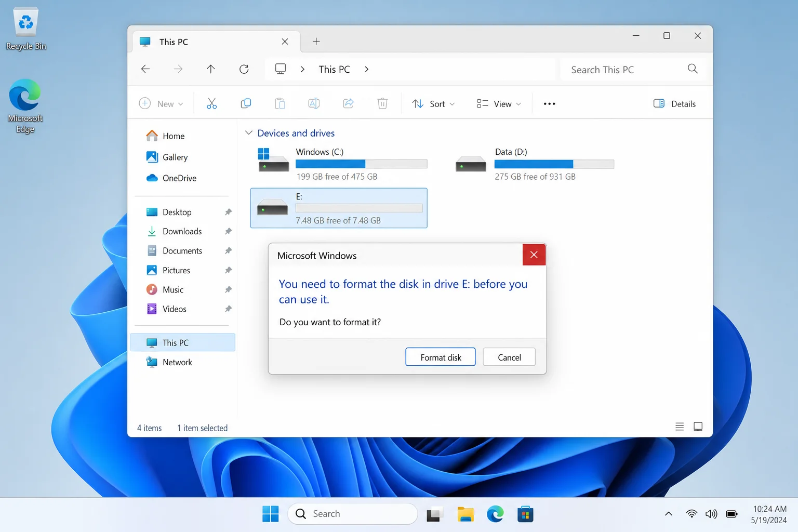The height and width of the screenshot is (532, 798).
Task: Switch to large thumbnails view icon
Action: 698,427
